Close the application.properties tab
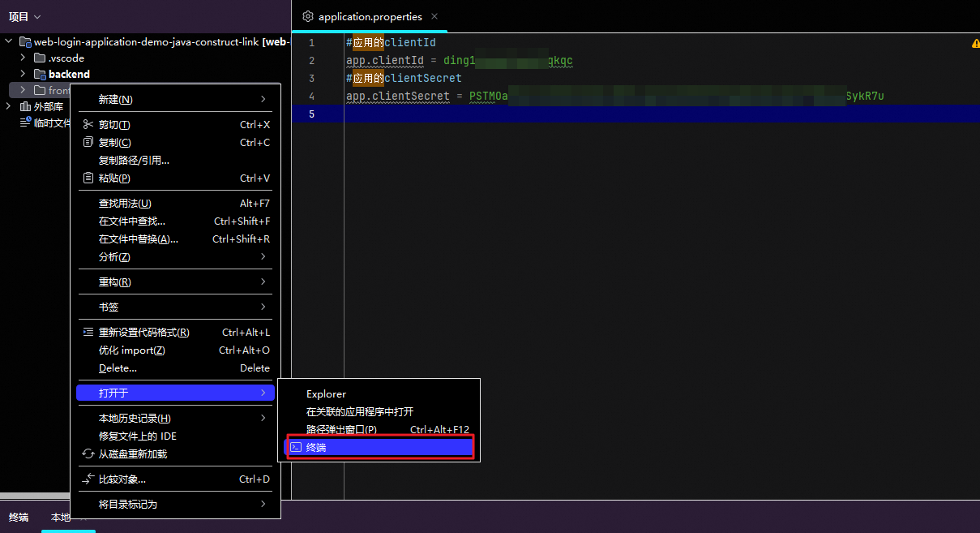980x533 pixels. [434, 16]
